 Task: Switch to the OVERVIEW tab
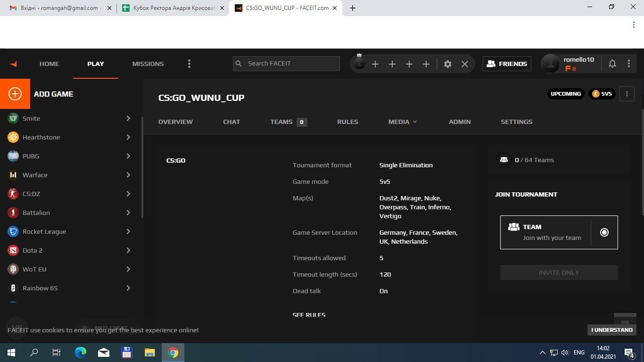click(x=175, y=122)
